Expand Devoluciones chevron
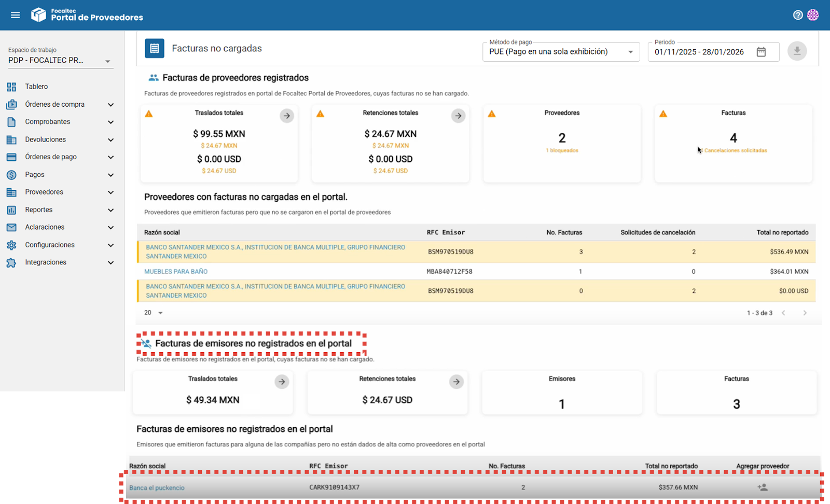This screenshot has height=504, width=830. point(110,140)
